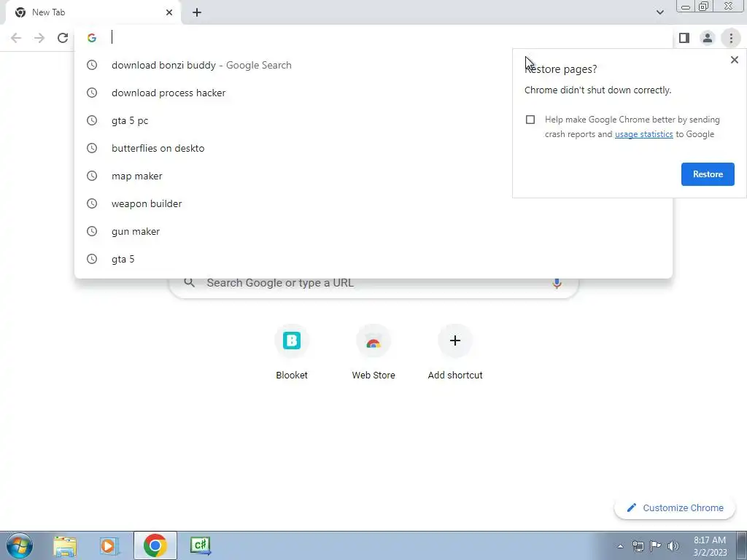Choose the last suggestion gta 5
Screen dimensions: 747x560
pos(373,259)
